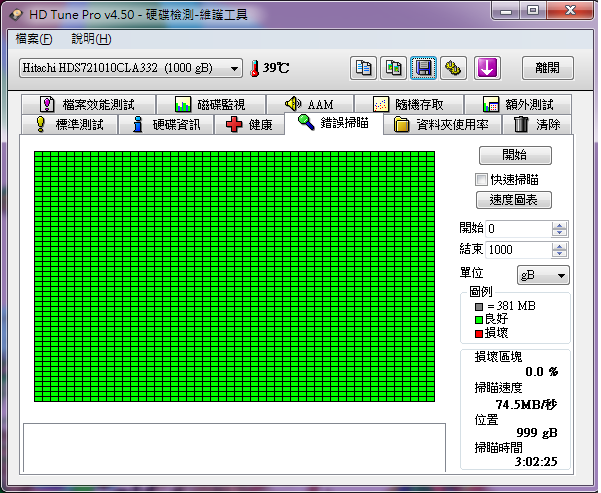Switch to the 標準測試 tab
The image size is (601, 493).
click(x=69, y=125)
